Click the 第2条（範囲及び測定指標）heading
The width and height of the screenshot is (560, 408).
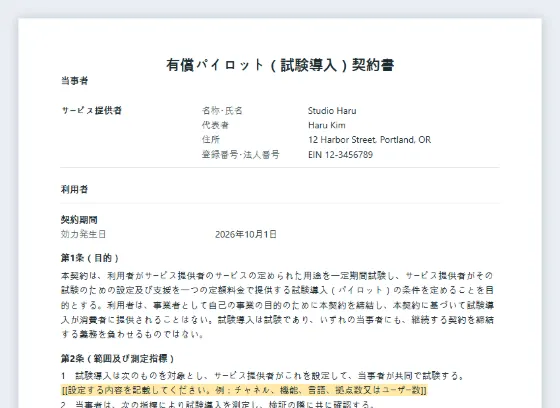pyautogui.click(x=118, y=359)
